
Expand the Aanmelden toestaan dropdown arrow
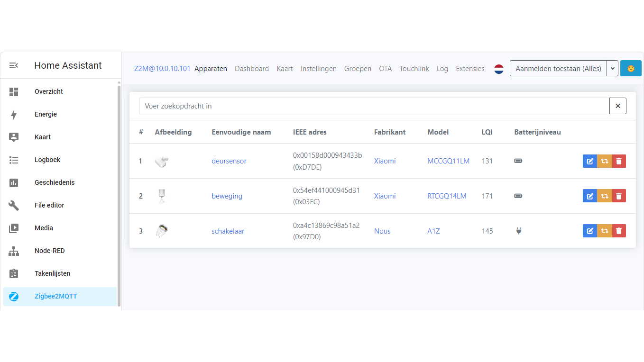click(613, 69)
